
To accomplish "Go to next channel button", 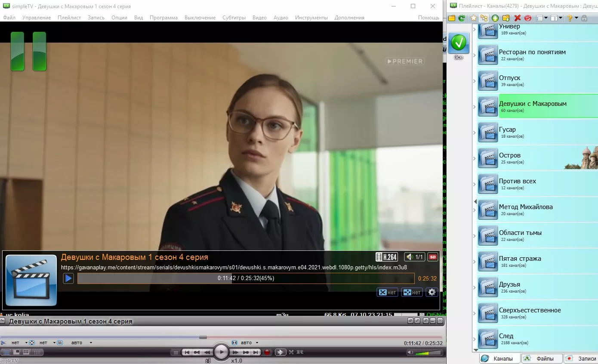I will tap(256, 352).
